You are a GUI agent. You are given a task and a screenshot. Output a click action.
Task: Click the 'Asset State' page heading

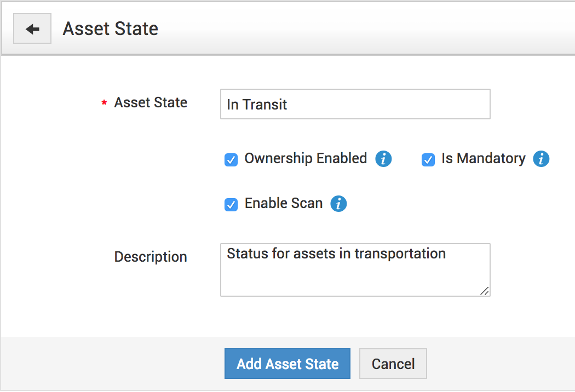click(x=111, y=28)
